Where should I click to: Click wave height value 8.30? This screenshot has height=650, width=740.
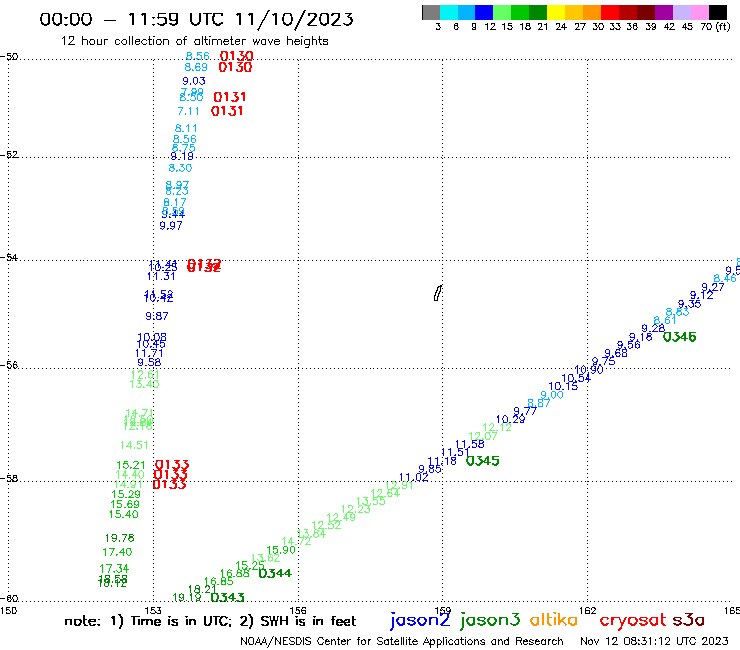click(x=180, y=168)
